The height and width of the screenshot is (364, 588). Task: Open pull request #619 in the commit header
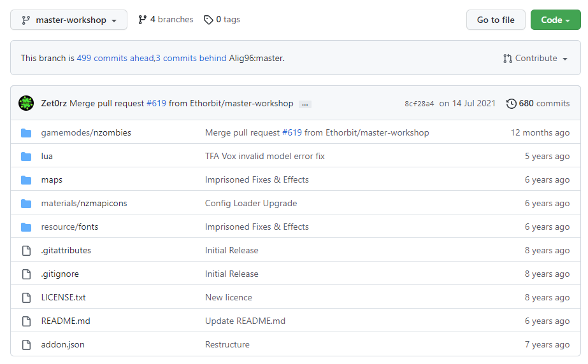tap(156, 103)
